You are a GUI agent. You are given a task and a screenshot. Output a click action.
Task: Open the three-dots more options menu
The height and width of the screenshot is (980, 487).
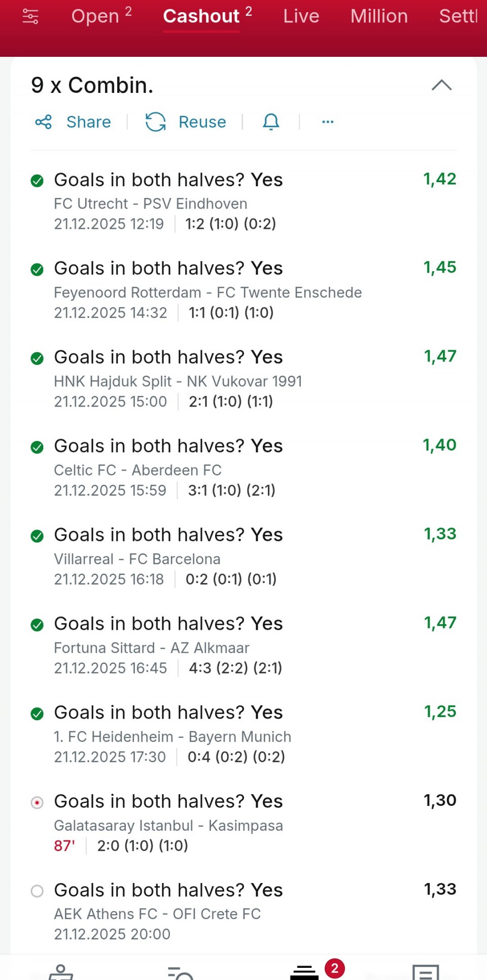tap(328, 122)
